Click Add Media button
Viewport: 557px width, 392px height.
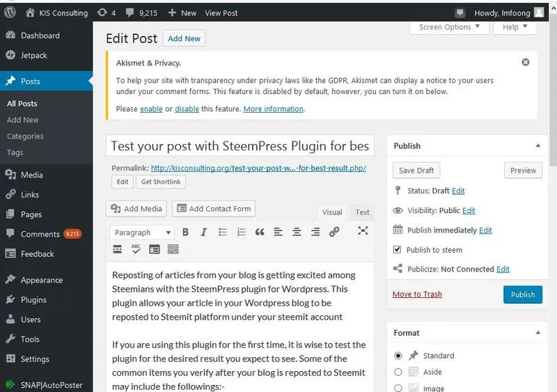[x=136, y=209]
